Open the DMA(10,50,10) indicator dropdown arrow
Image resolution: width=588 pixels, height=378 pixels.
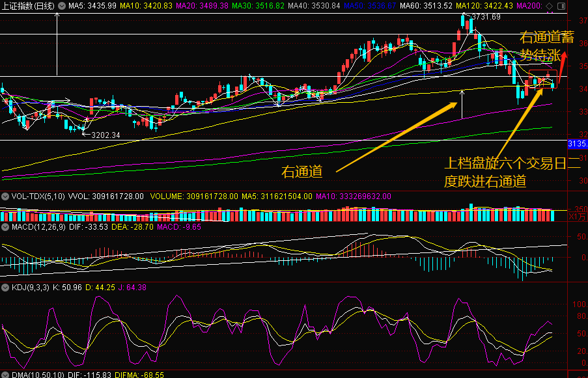click(x=5, y=375)
